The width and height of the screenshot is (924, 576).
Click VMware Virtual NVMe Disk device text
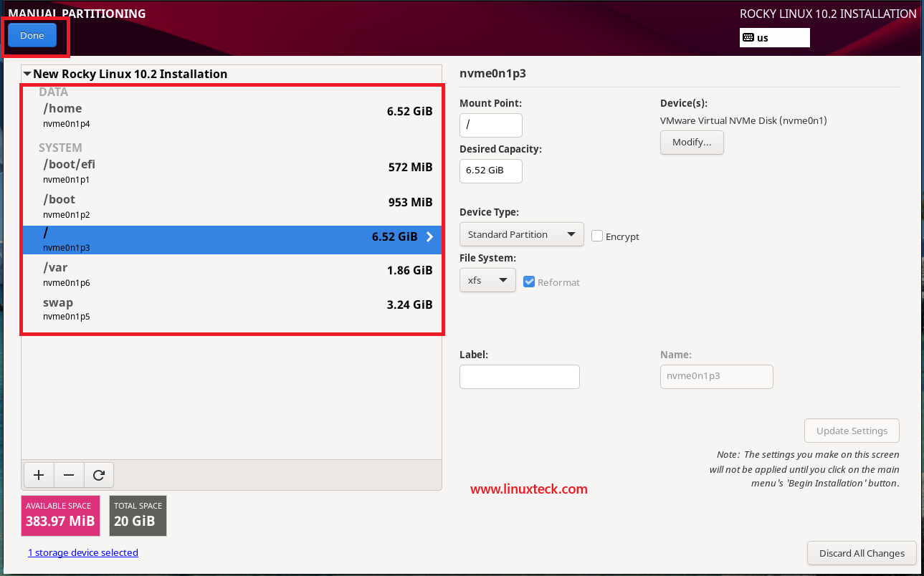743,120
